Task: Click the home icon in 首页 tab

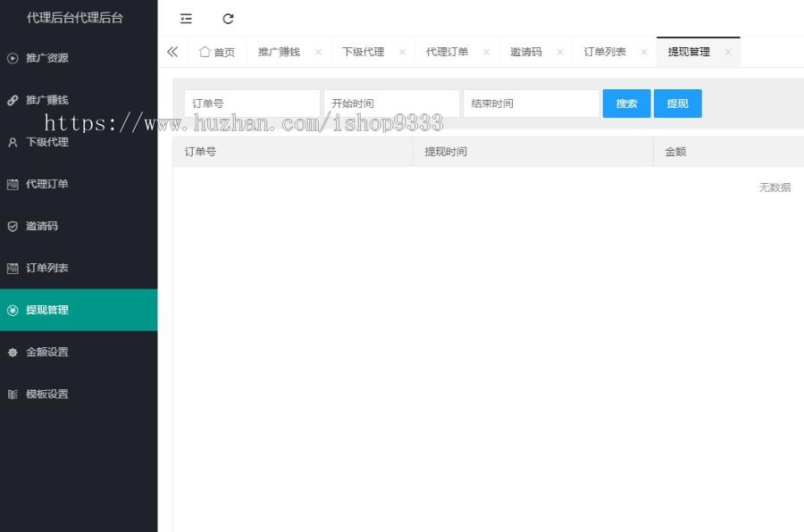Action: tap(205, 52)
